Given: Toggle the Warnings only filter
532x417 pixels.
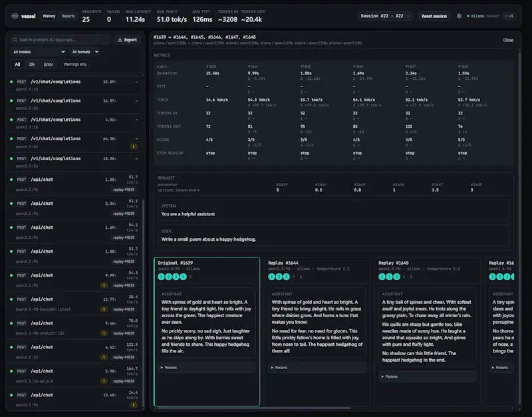Looking at the screenshot, I should pyautogui.click(x=75, y=65).
